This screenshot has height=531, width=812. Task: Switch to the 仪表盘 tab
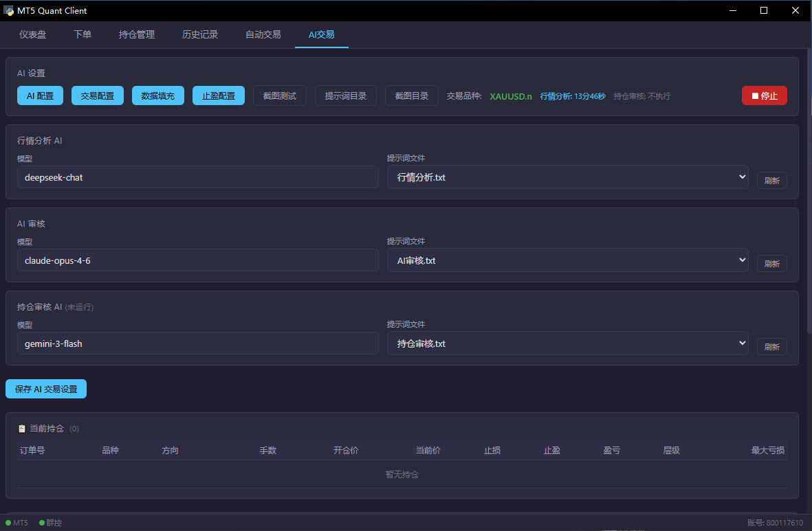point(32,34)
